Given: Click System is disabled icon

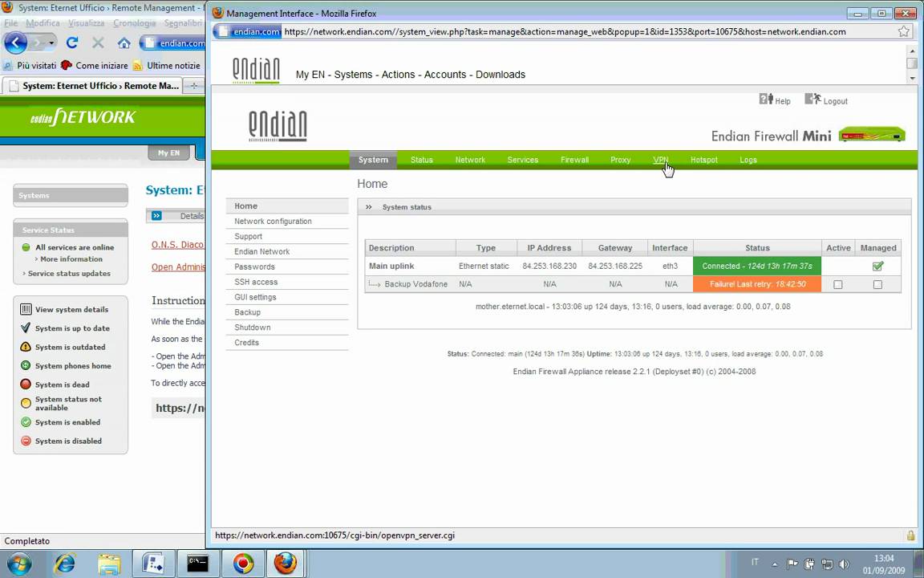Looking at the screenshot, I should click(x=26, y=442).
